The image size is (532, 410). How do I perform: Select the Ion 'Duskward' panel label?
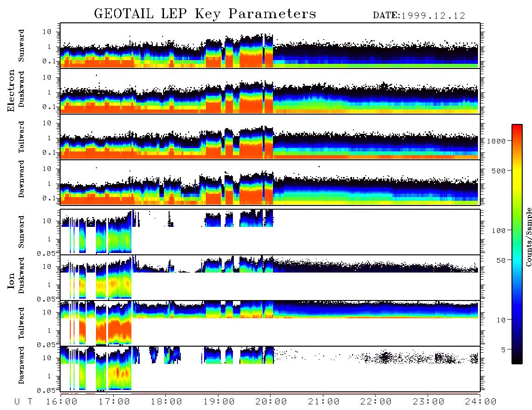click(21, 276)
